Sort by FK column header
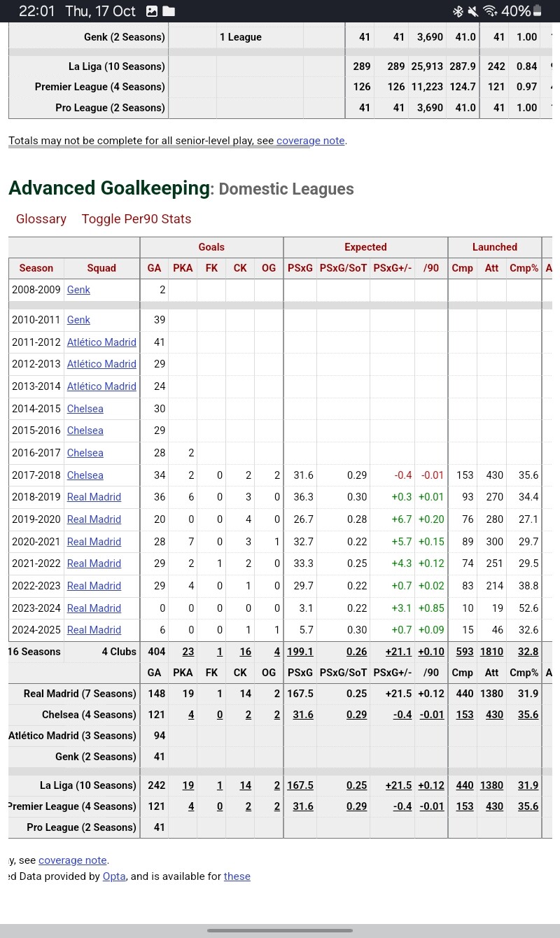 (x=211, y=268)
